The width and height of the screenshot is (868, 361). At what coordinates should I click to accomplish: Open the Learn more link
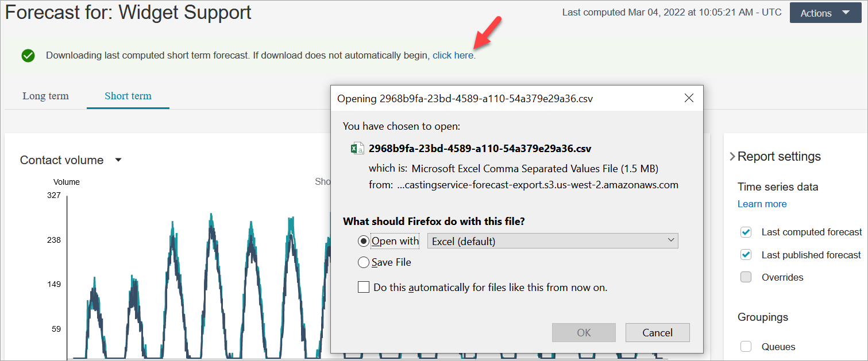(x=762, y=204)
